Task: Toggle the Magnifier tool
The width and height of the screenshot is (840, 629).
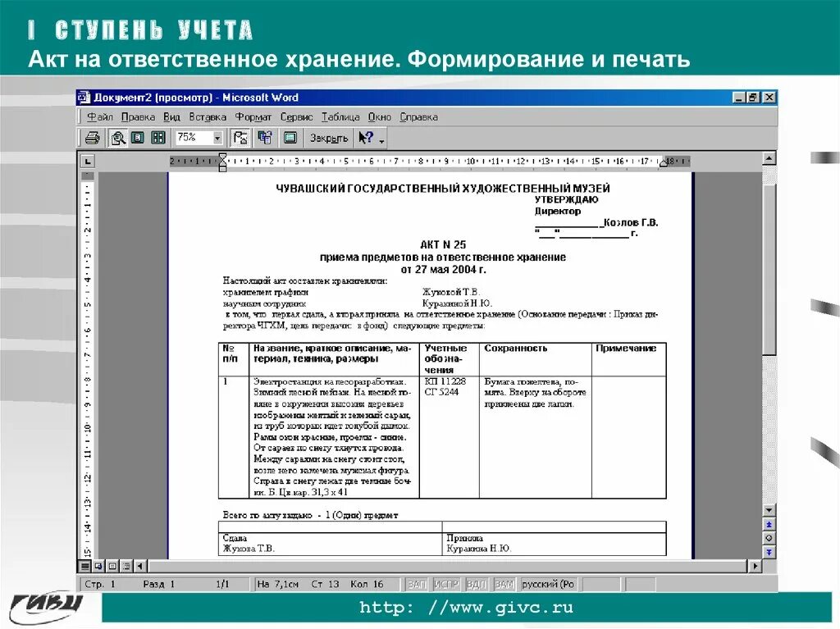Action: [x=118, y=139]
